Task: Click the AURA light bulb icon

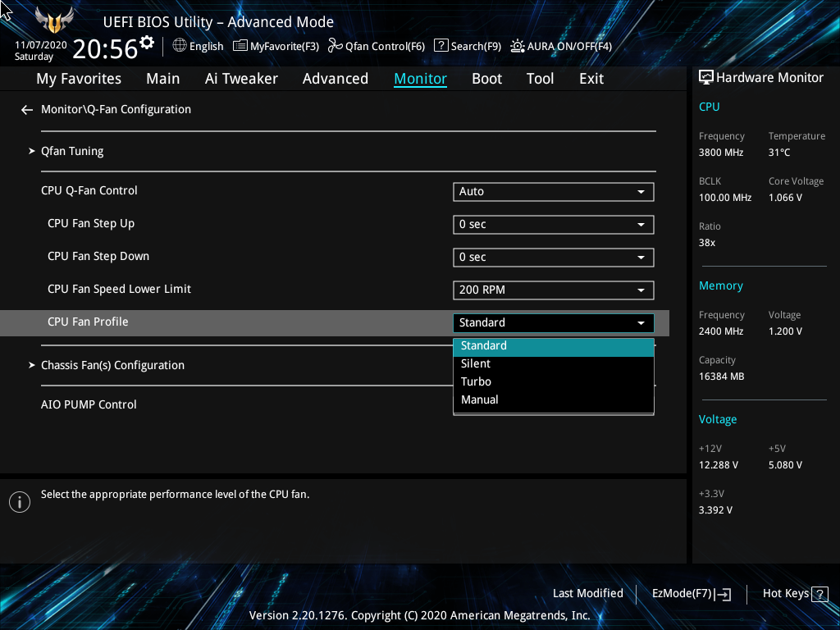Action: (517, 46)
